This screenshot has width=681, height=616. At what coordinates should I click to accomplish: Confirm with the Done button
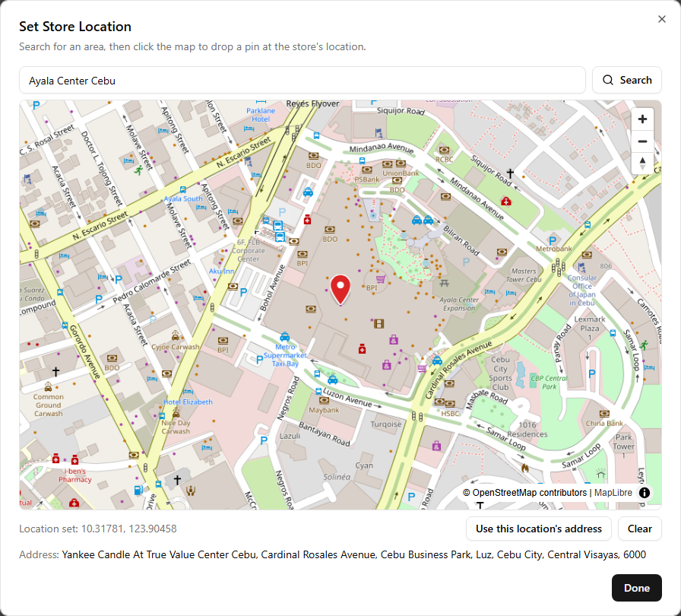637,588
